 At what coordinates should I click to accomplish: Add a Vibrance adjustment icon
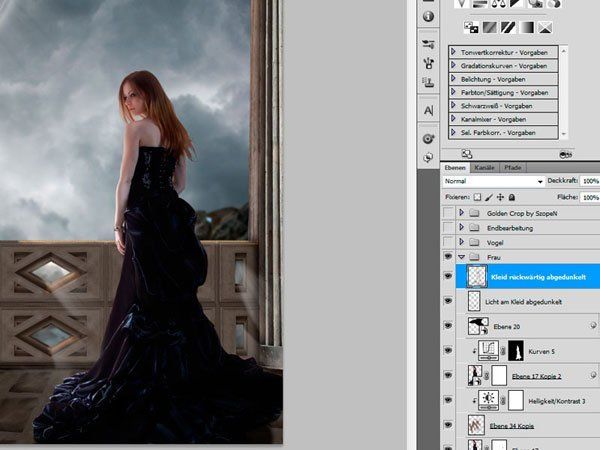(x=462, y=3)
